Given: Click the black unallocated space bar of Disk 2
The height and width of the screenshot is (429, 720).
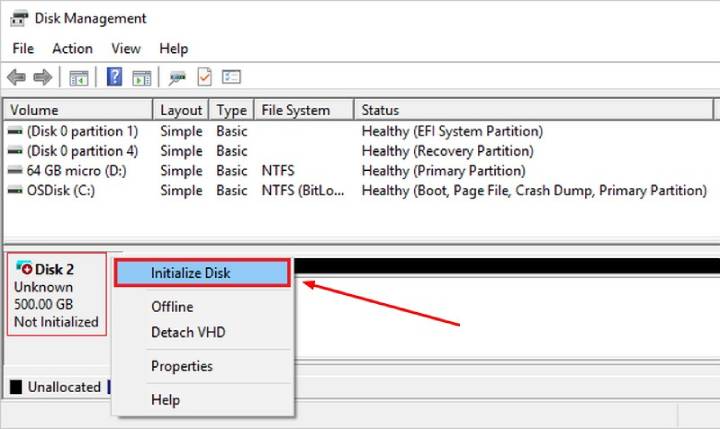Looking at the screenshot, I should point(507,265).
